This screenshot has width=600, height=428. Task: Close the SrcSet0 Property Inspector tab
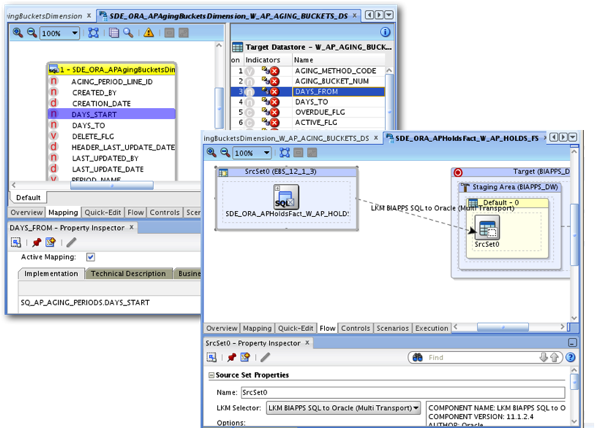click(x=307, y=342)
